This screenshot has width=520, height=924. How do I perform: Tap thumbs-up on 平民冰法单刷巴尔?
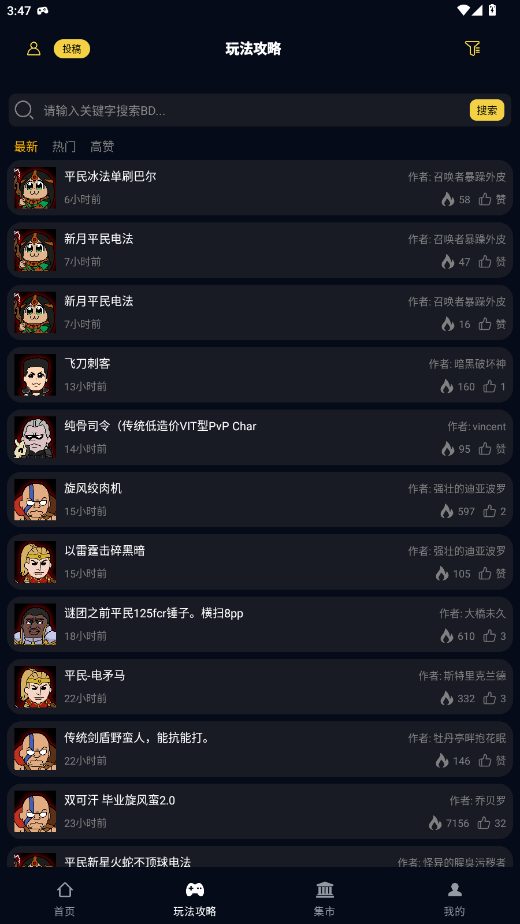[x=485, y=199]
